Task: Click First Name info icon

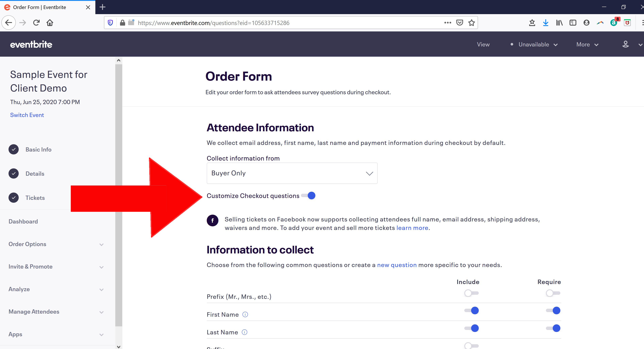Action: [x=245, y=314]
